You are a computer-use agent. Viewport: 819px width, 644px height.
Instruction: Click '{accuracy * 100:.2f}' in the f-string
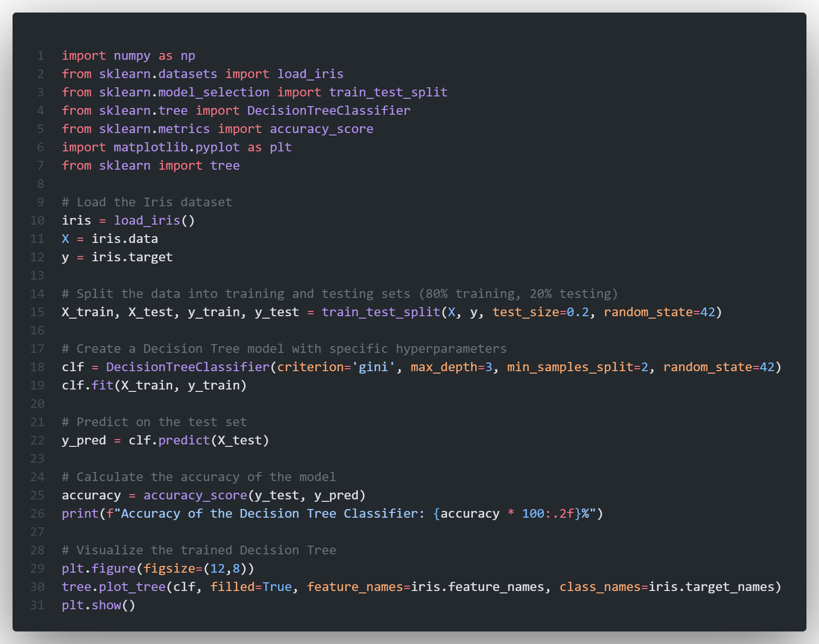click(x=507, y=514)
